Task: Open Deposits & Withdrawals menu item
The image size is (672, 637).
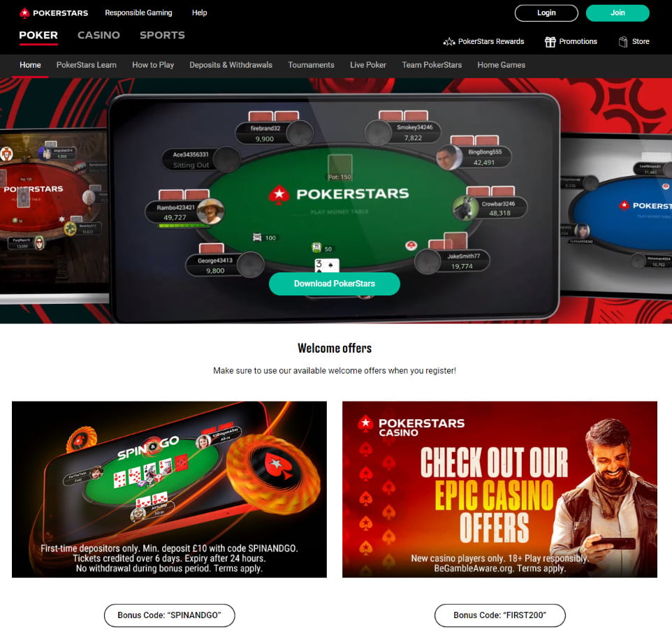Action: (231, 65)
